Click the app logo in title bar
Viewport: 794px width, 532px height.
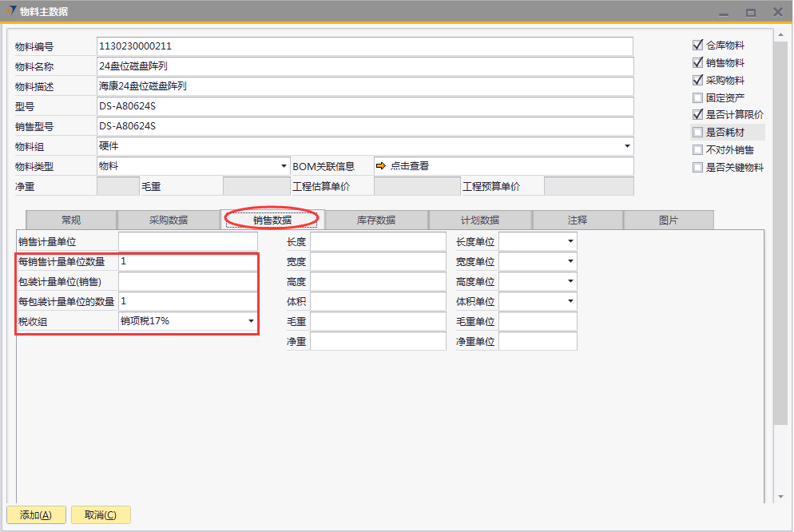[11, 11]
